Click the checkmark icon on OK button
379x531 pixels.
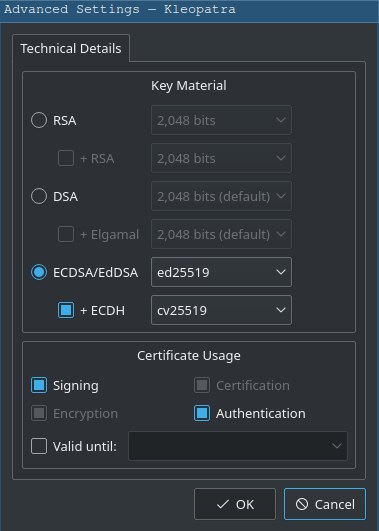[x=223, y=505]
